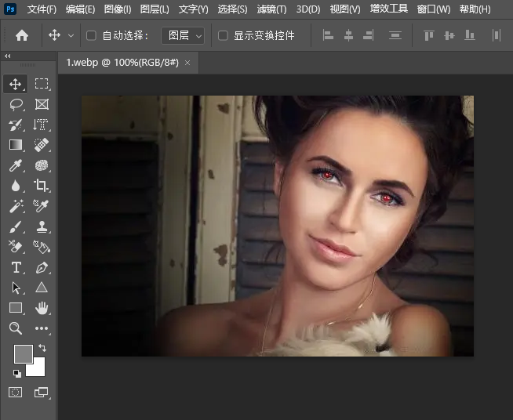This screenshot has height=420, width=513.
Task: Swap foreground and background colors
Action: coord(42,347)
